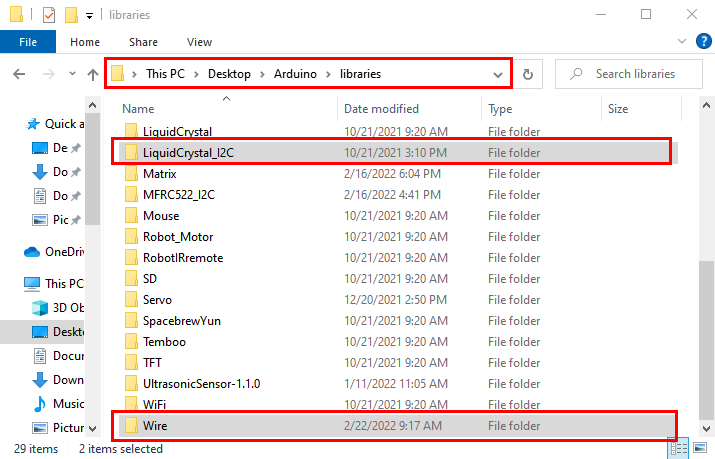Select the MFRC522_I2C folder
This screenshot has height=459, width=715.
(x=179, y=195)
